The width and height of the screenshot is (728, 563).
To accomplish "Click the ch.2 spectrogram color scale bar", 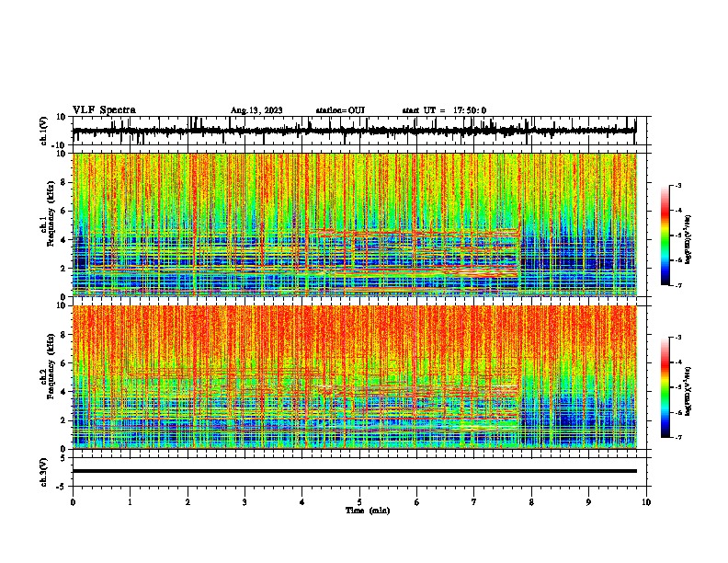I will pyautogui.click(x=665, y=387).
